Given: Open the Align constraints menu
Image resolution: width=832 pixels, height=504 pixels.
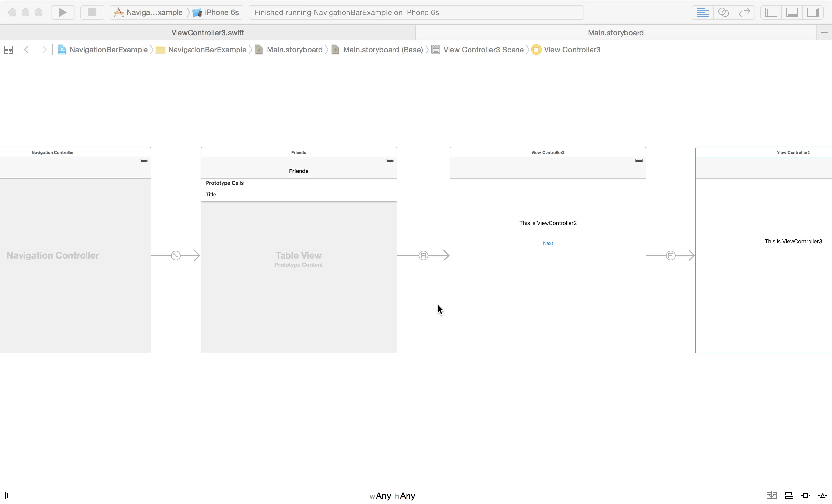Looking at the screenshot, I should (788, 496).
